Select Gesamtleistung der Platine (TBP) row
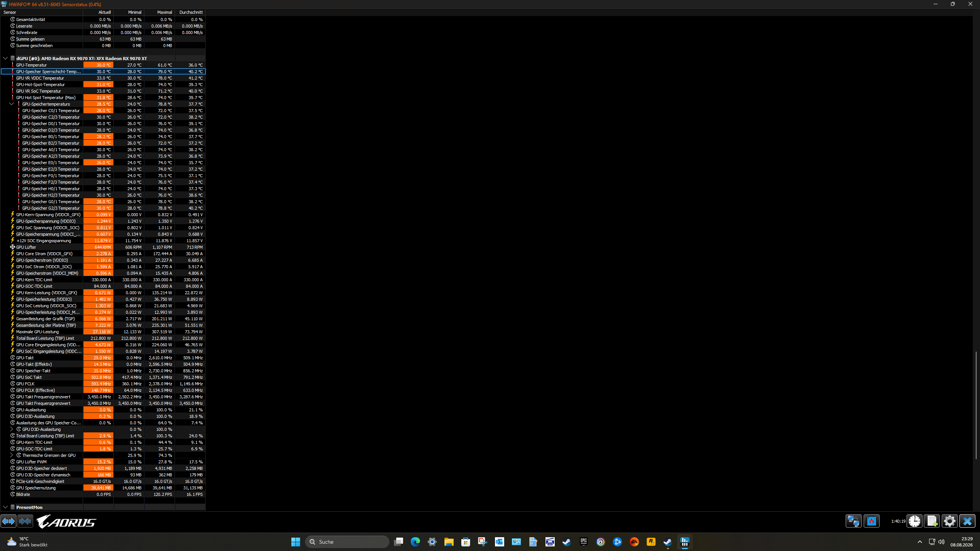980x551 pixels. coord(103,325)
